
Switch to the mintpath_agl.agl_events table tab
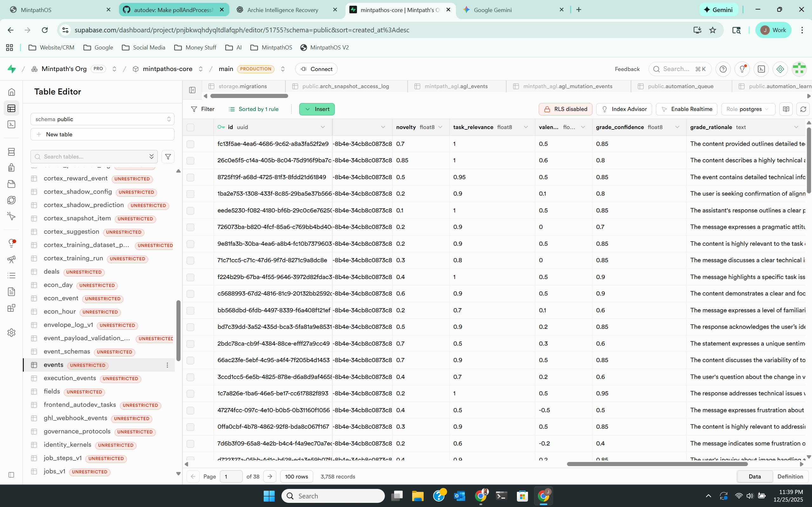pos(456,86)
